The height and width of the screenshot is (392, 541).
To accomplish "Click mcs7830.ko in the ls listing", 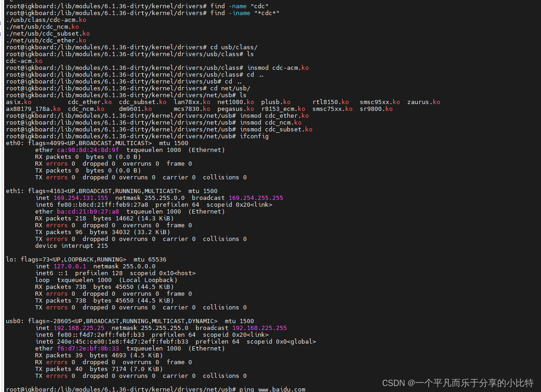I will [192, 109].
